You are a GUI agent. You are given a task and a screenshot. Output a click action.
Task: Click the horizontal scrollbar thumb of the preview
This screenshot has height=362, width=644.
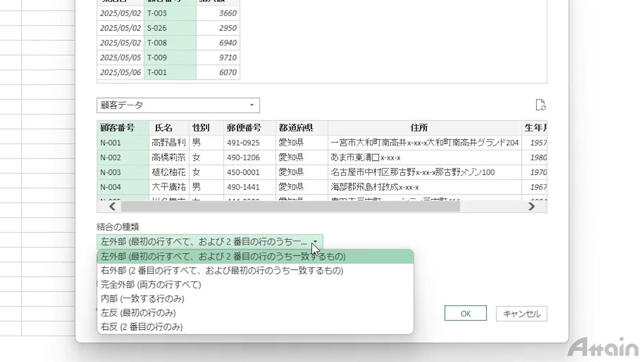(x=290, y=206)
